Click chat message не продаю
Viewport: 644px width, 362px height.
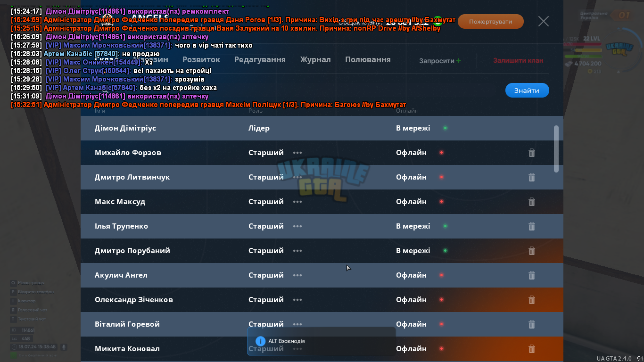tap(140, 54)
